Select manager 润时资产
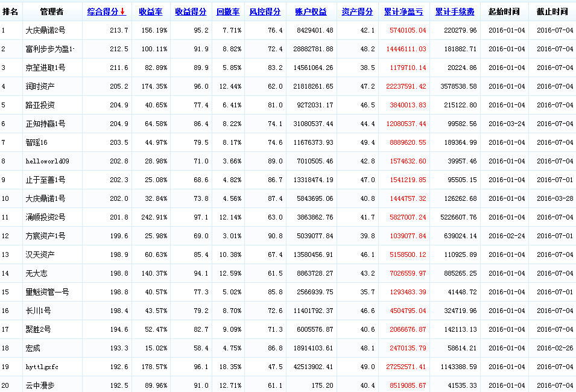The height and width of the screenshot is (392, 576). (x=40, y=86)
